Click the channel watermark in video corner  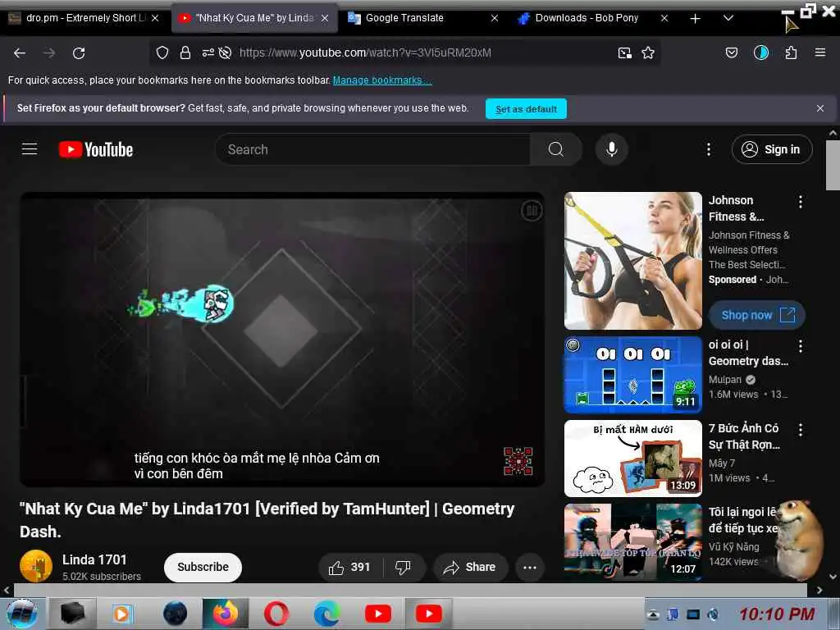(x=518, y=461)
